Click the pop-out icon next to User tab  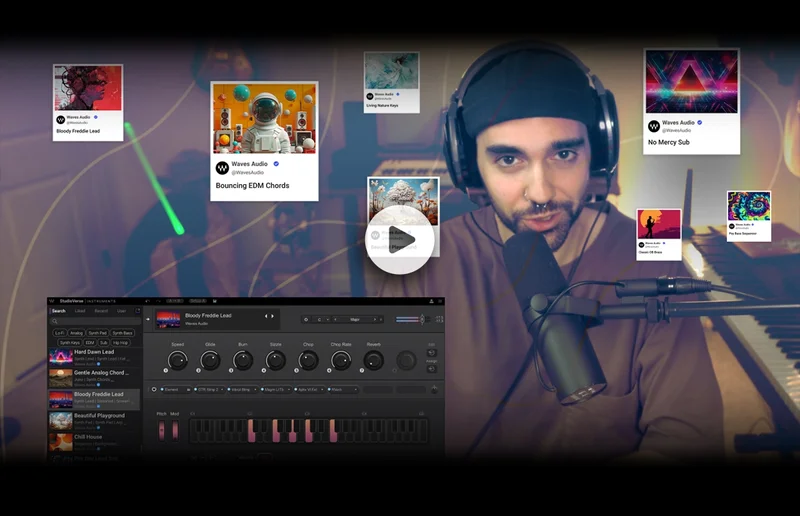pos(138,311)
